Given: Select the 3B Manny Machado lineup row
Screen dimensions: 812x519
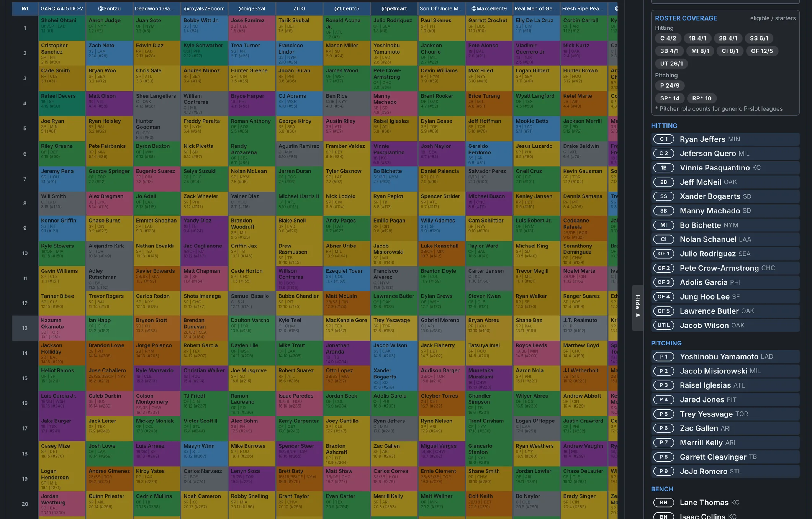Looking at the screenshot, I should (725, 211).
